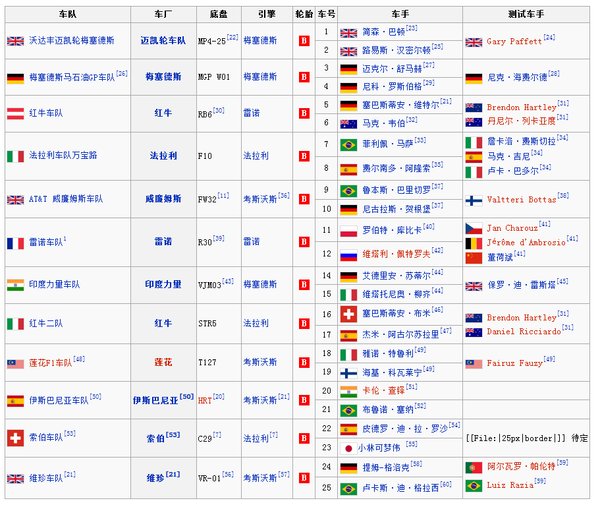Click the Bridgestone B icon in 莲花F1车队 row
This screenshot has height=505, width=600.
[304, 362]
